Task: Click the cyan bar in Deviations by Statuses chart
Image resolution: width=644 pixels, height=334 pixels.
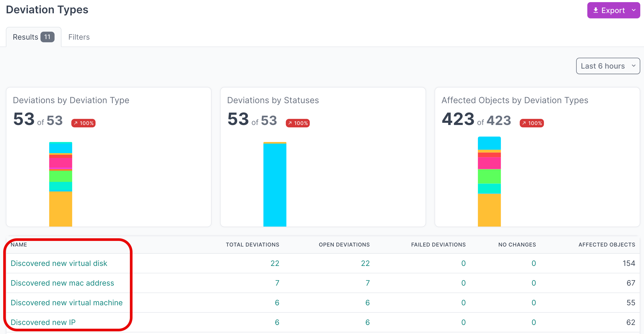Action: pyautogui.click(x=275, y=185)
